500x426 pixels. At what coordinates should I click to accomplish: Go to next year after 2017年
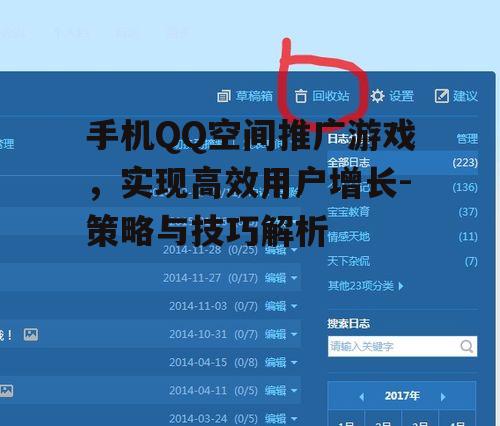(443, 397)
